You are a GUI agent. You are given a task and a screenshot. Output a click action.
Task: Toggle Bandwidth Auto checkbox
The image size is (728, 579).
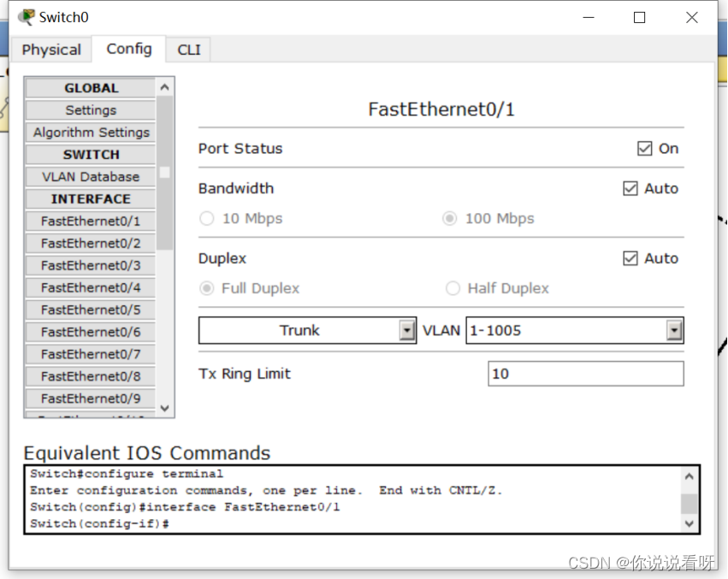coord(630,188)
